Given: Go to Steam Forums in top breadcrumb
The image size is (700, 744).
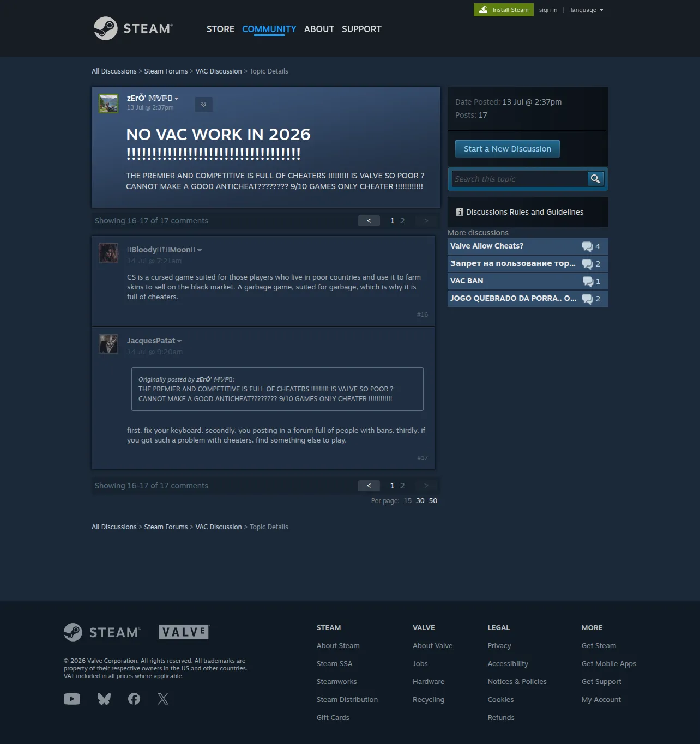Looking at the screenshot, I should (166, 71).
